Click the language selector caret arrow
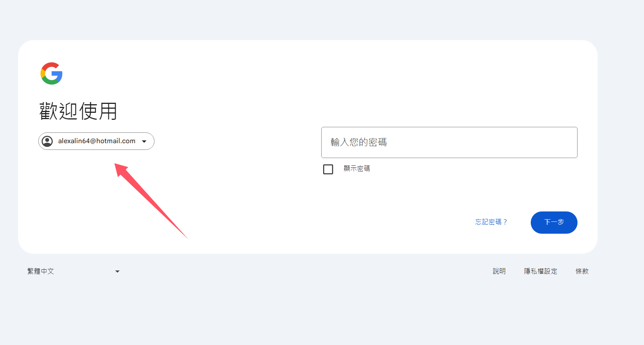 pyautogui.click(x=117, y=272)
